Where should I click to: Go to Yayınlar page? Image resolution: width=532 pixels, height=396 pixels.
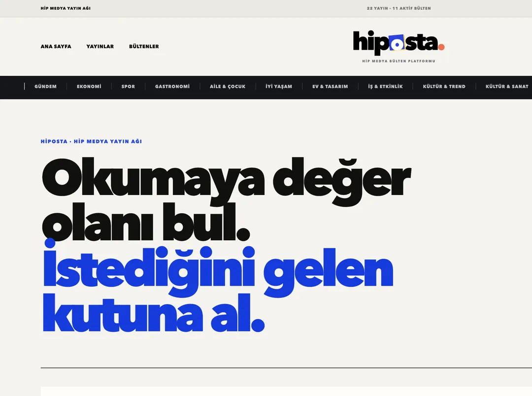100,46
